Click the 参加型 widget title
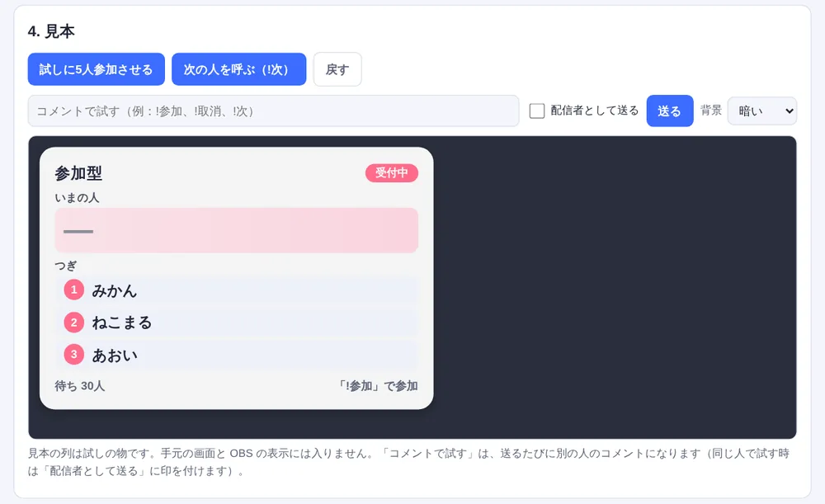This screenshot has width=825, height=504. 78,173
